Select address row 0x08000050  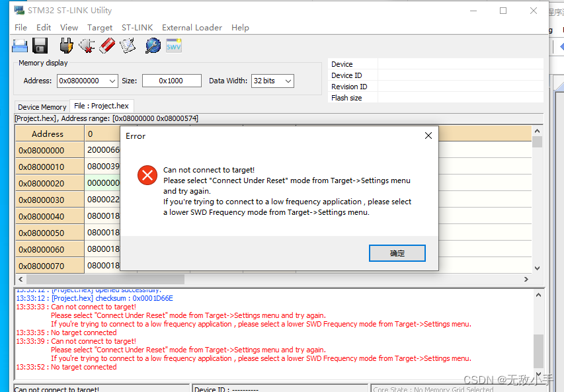click(50, 233)
